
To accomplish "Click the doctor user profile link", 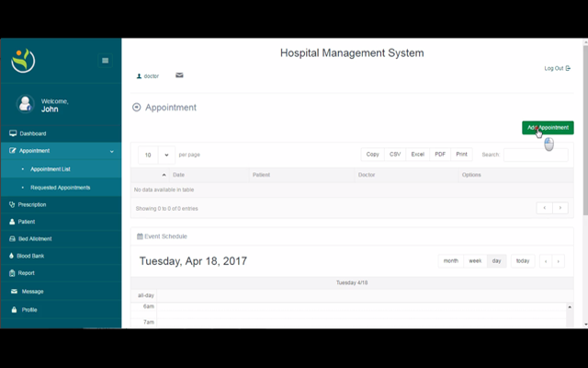I will (148, 76).
